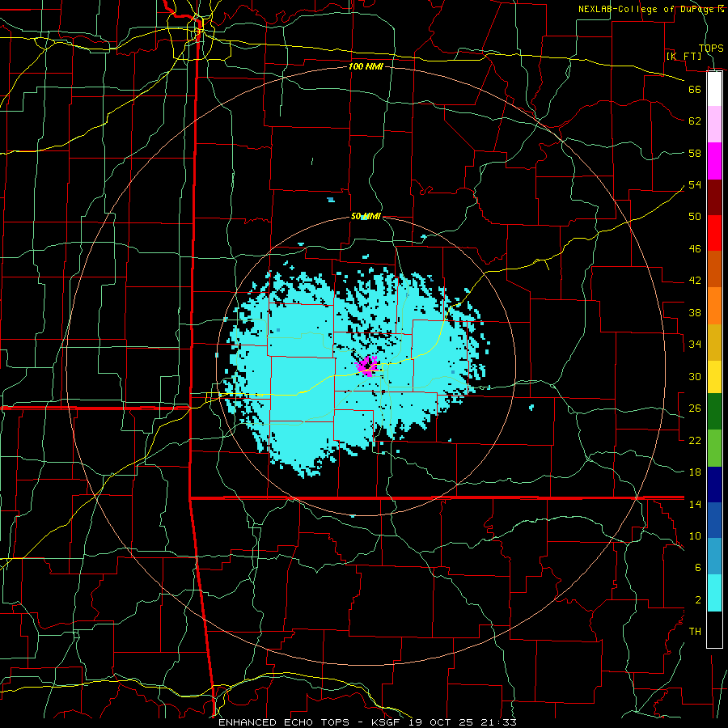The width and height of the screenshot is (728, 728).
Task: Click the 30 legend value label
Action: point(695,376)
